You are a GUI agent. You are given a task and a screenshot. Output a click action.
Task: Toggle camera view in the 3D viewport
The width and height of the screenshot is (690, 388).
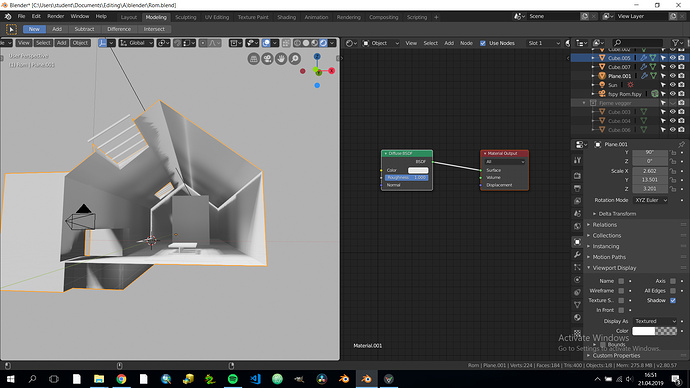(x=267, y=59)
